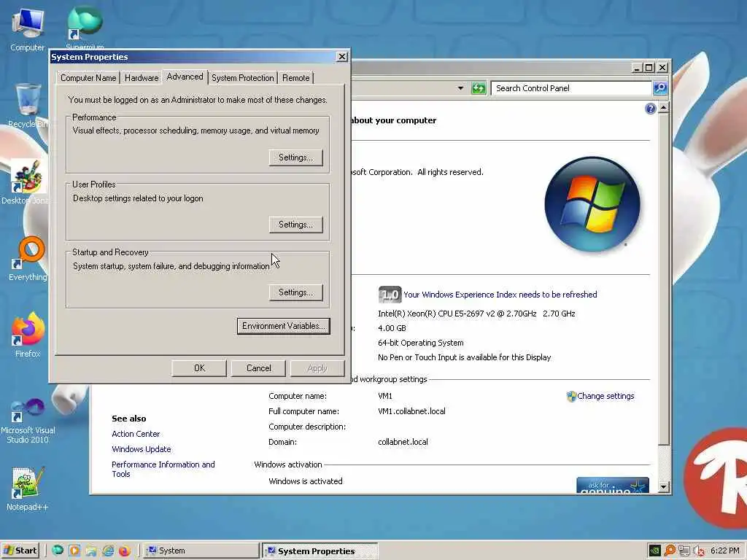The height and width of the screenshot is (560, 747).
Task: Open the Computer desktop icon
Action: point(27,29)
